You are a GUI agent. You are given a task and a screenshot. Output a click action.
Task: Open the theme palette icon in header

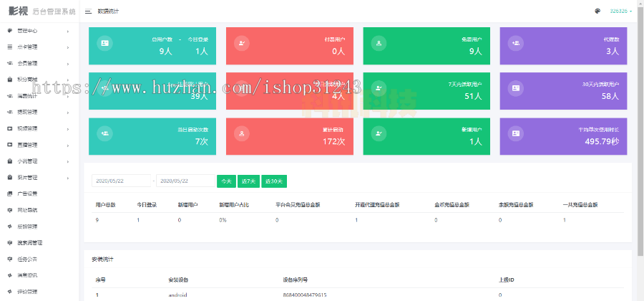click(x=597, y=11)
